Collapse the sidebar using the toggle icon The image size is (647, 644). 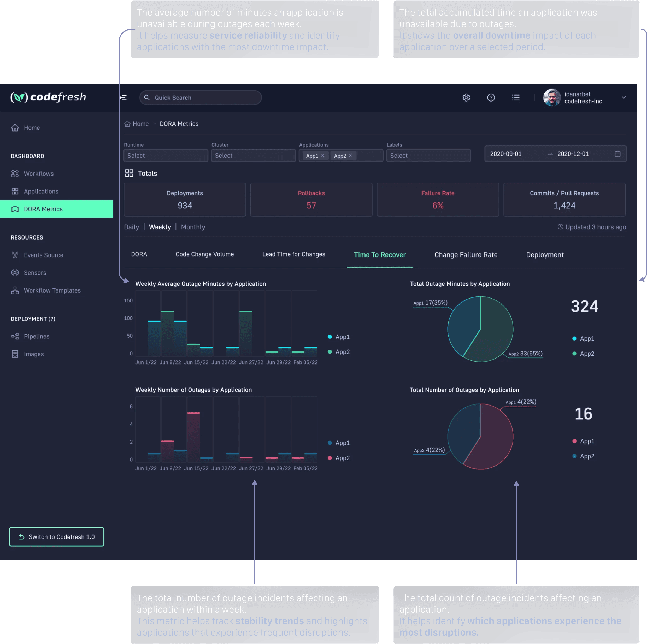[x=123, y=97]
